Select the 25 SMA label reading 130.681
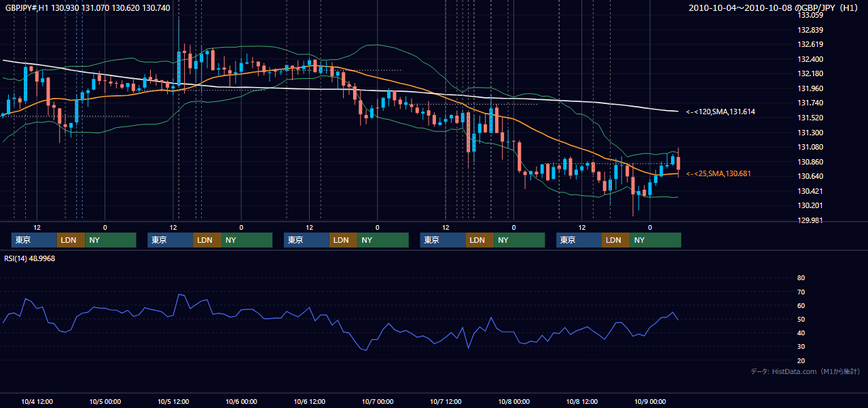The height and width of the screenshot is (408, 868). 718,174
